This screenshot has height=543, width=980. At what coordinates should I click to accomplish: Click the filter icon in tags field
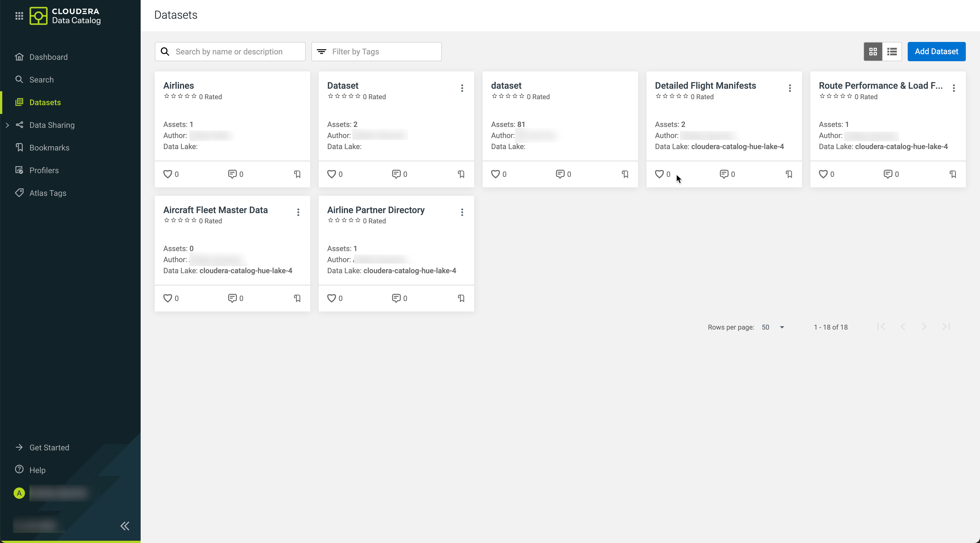(x=322, y=52)
